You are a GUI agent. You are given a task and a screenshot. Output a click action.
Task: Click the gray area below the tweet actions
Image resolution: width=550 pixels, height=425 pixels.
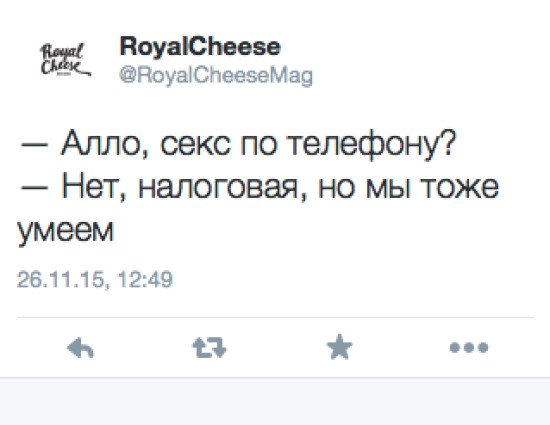(275, 402)
